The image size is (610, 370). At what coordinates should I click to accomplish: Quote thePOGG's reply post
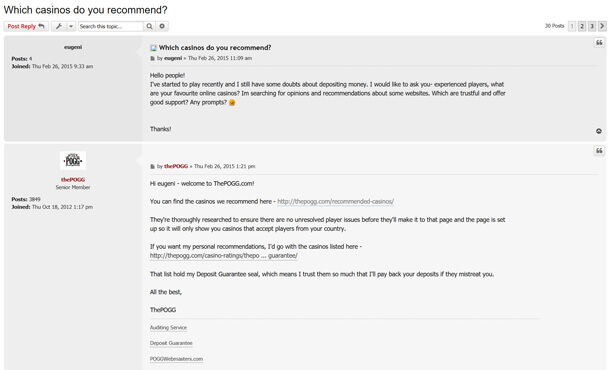599,151
